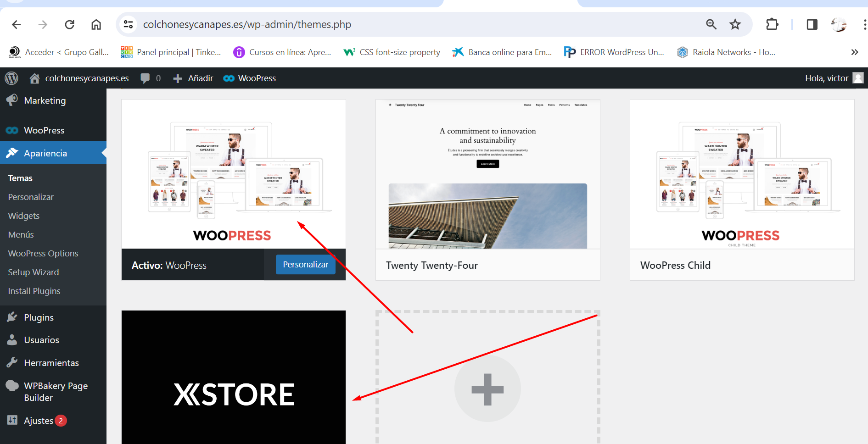
Task: Select the WooPress Child theme thumbnail
Action: tap(742, 174)
